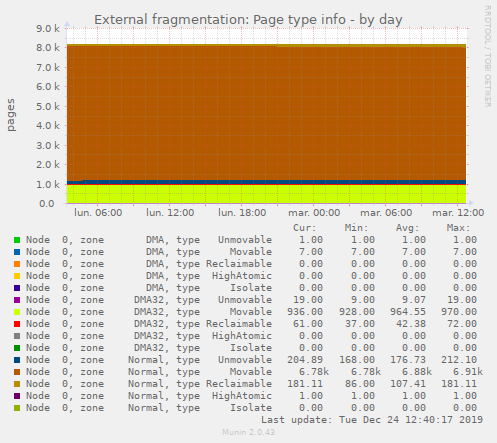The image size is (497, 443).
Task: Click the 'Last update: Tue Dec 24 12:40:17 2019' text
Action: pos(372,420)
